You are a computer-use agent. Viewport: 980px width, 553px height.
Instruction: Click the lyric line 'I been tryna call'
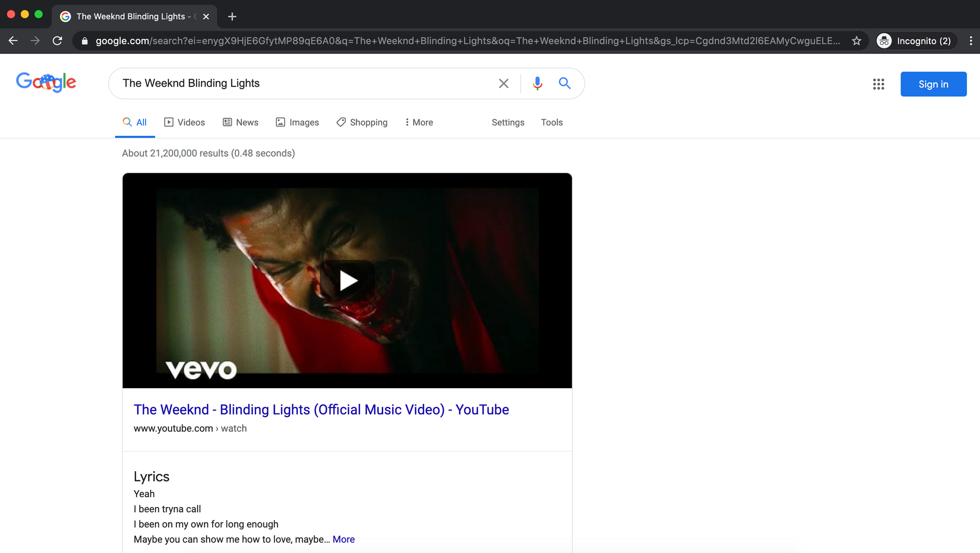(x=167, y=509)
